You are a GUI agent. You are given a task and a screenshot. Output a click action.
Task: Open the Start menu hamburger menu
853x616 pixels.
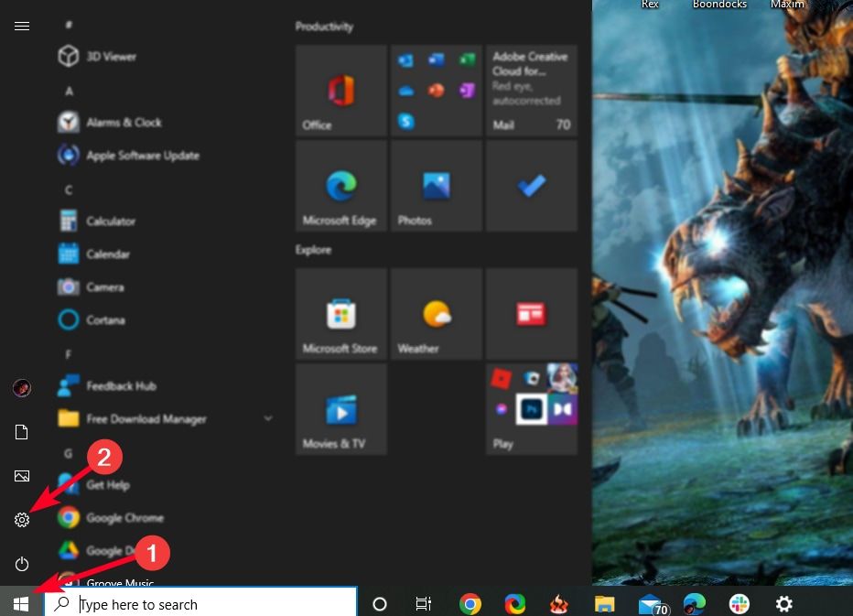click(22, 26)
